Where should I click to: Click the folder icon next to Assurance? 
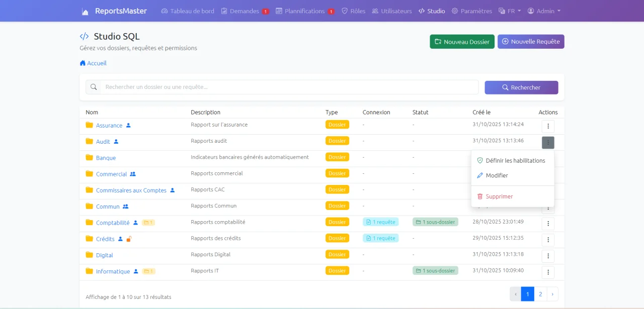pos(90,125)
